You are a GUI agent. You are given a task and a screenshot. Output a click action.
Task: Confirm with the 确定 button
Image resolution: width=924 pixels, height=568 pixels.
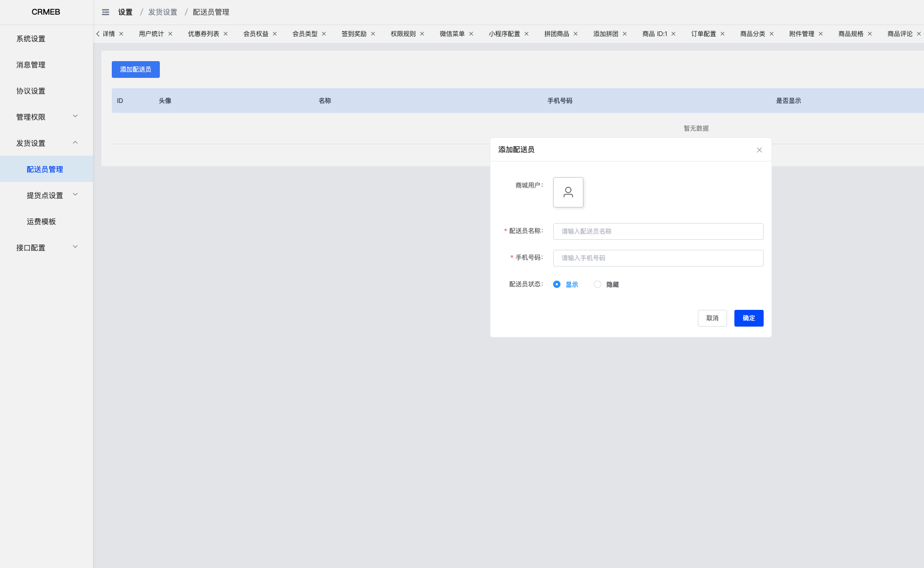coord(749,318)
